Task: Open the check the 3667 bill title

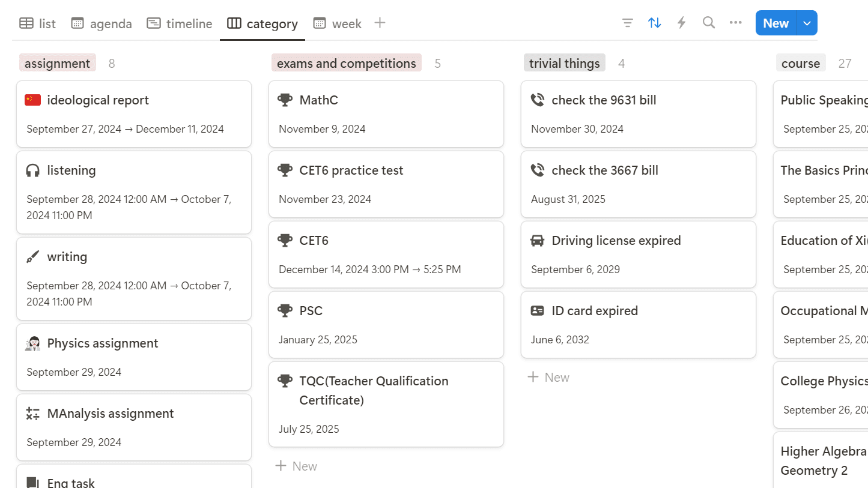Action: (605, 170)
